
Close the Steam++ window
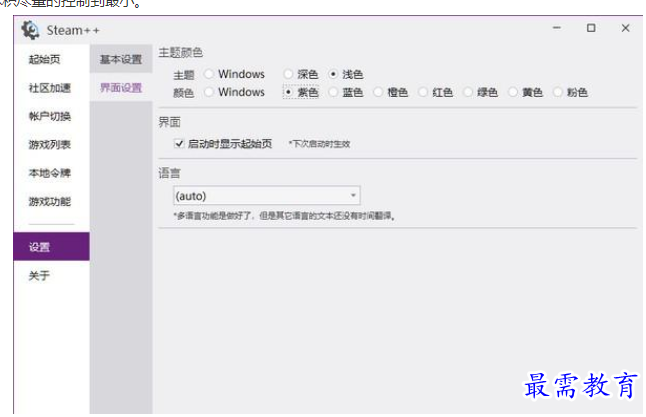625,28
